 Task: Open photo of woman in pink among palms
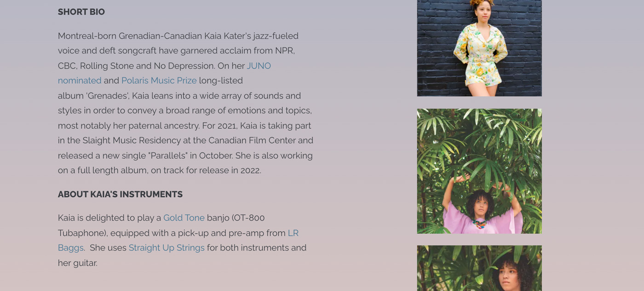[479, 171]
